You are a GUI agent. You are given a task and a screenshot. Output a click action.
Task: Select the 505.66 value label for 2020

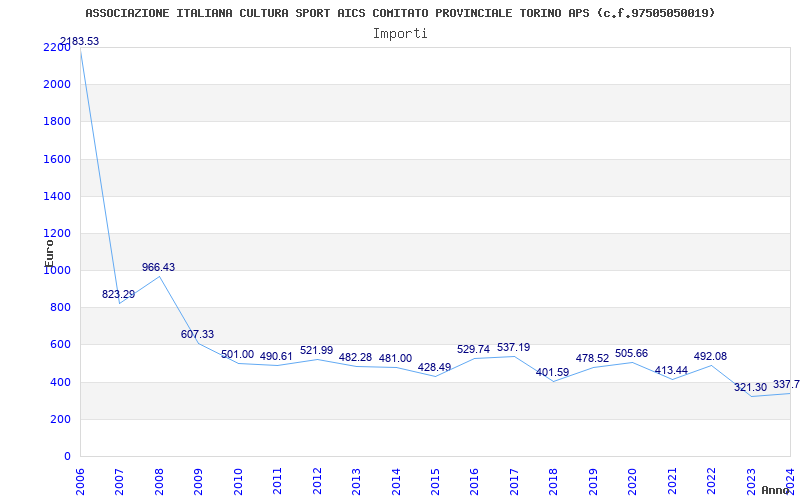(631, 353)
